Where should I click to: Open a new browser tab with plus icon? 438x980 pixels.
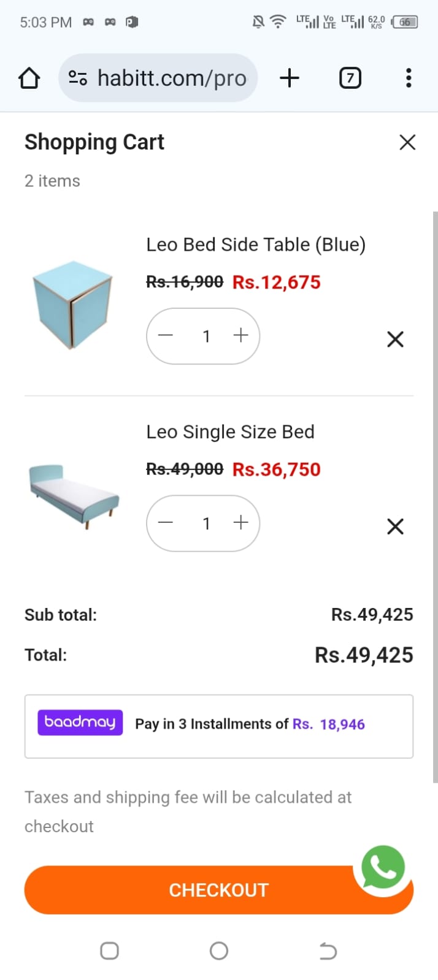[x=289, y=78]
